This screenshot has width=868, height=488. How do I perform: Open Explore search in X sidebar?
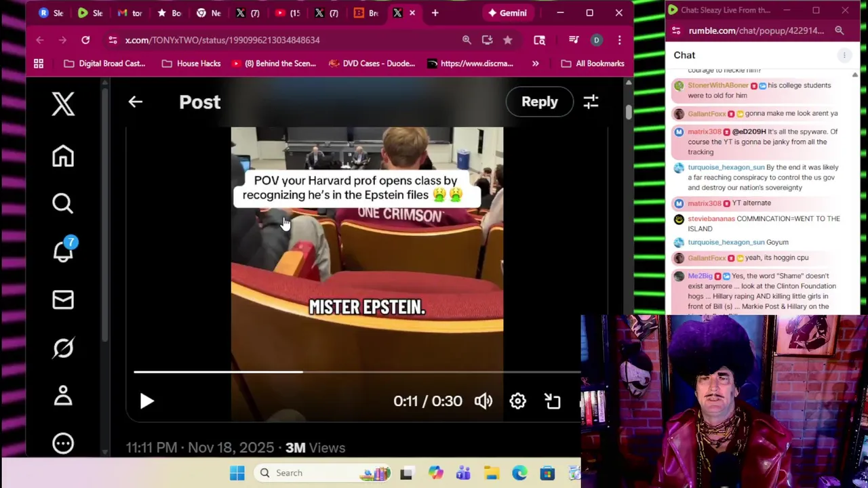coord(63,203)
